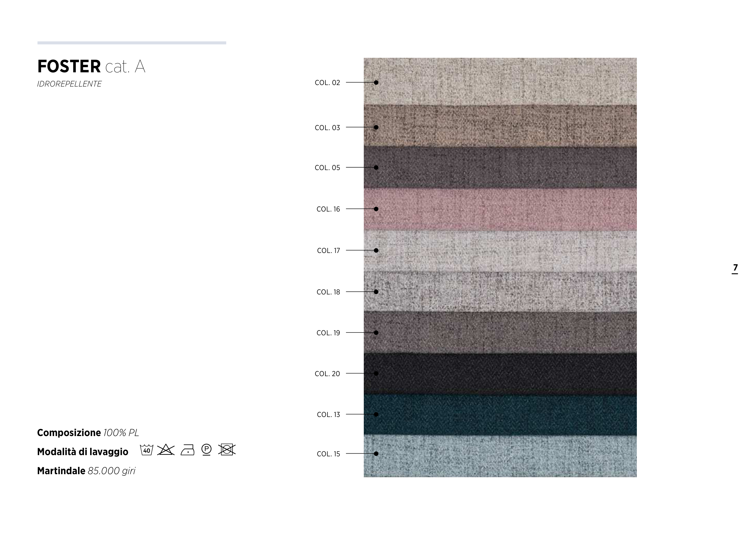756x535 pixels.
Task: Click the FOSTER cat. A heading
Action: click(x=91, y=67)
